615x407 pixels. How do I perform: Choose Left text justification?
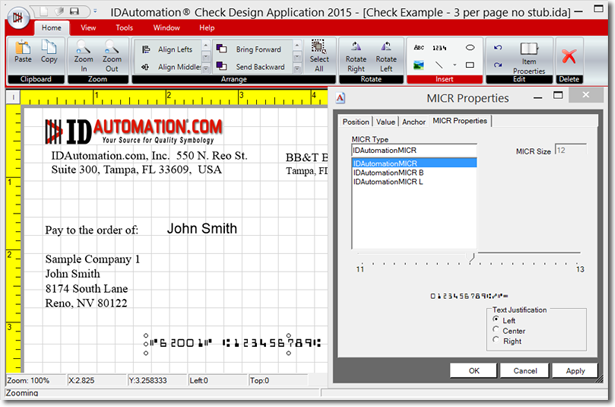coord(504,320)
